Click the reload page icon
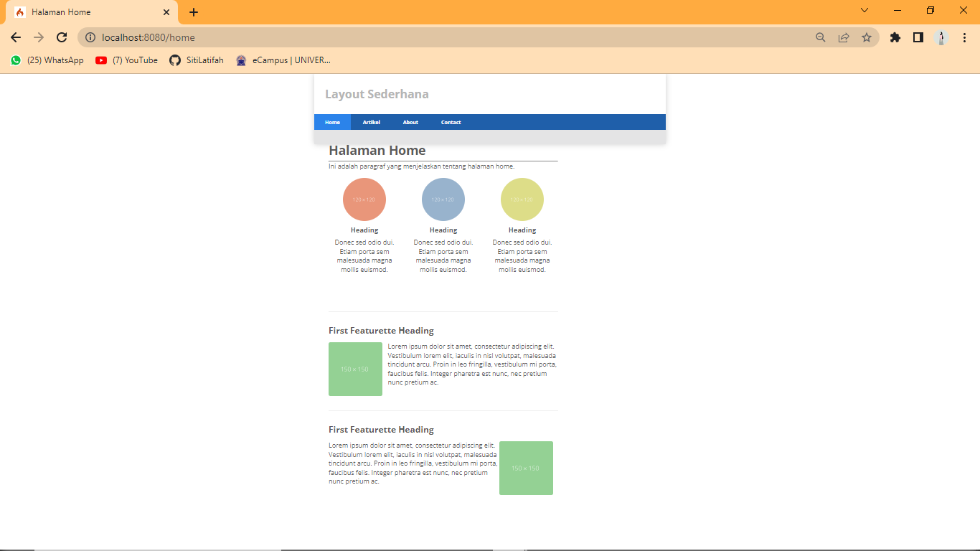 pyautogui.click(x=61, y=37)
